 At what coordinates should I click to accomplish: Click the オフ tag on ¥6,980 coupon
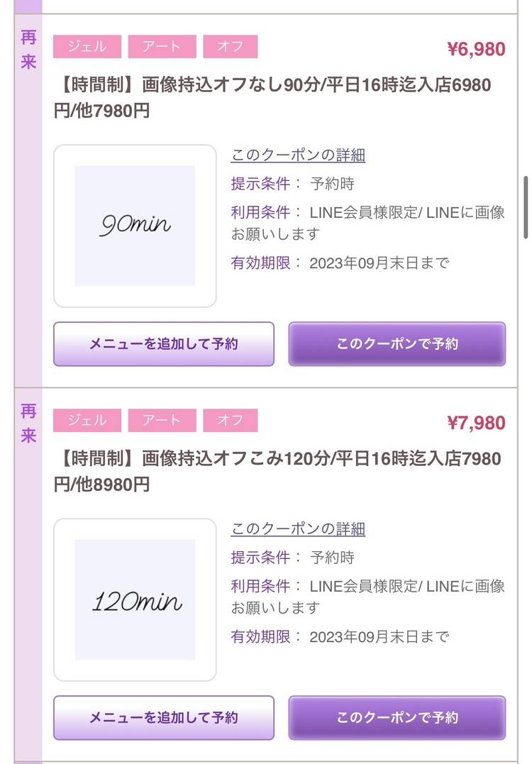coord(231,47)
